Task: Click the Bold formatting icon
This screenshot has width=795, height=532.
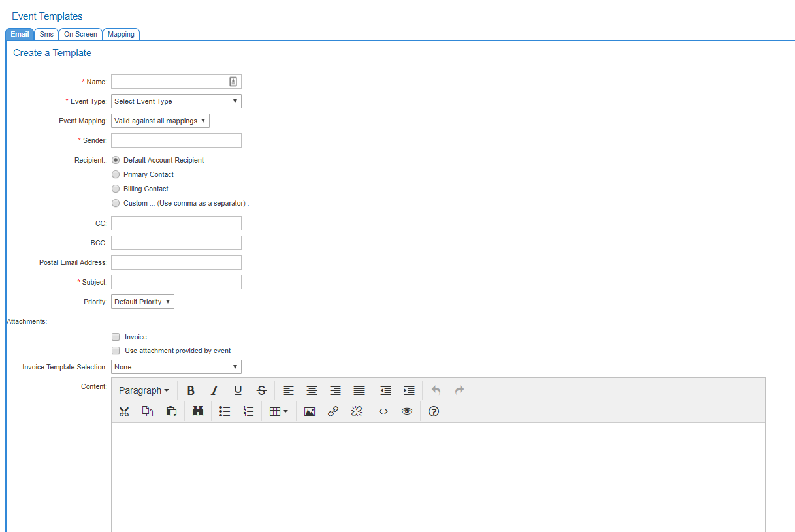Action: pyautogui.click(x=191, y=390)
